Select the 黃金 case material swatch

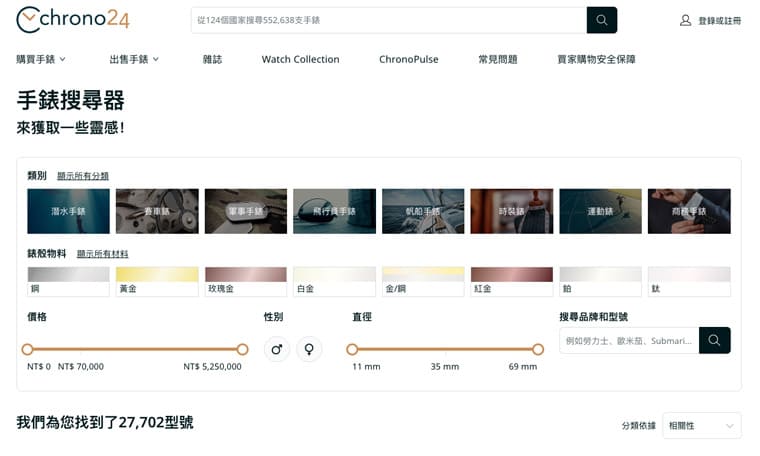pyautogui.click(x=157, y=281)
